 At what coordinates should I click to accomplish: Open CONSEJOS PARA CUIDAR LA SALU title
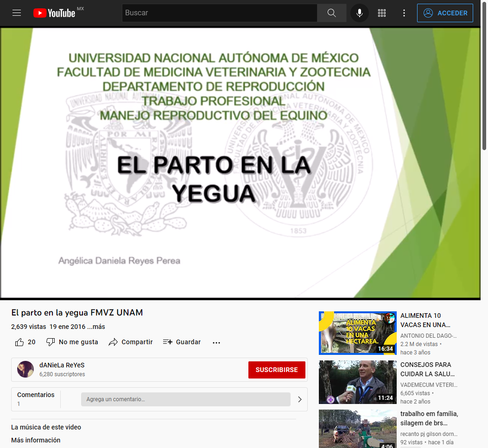427,369
